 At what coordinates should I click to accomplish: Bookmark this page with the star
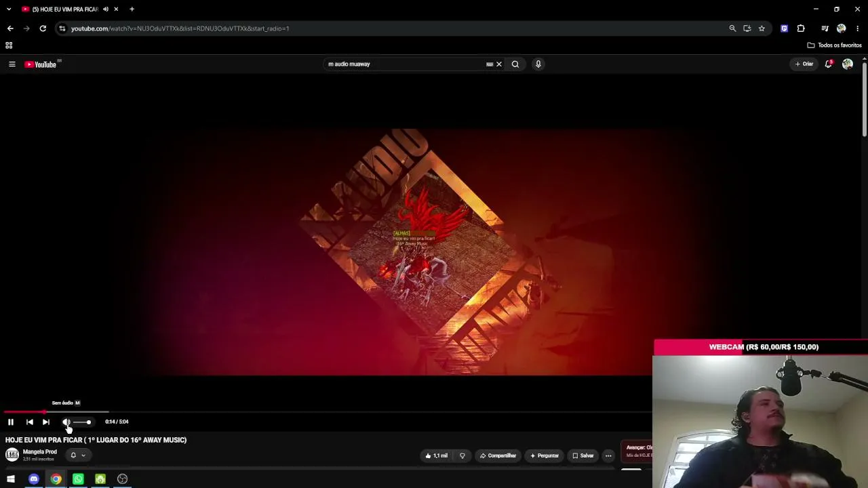[x=762, y=28]
